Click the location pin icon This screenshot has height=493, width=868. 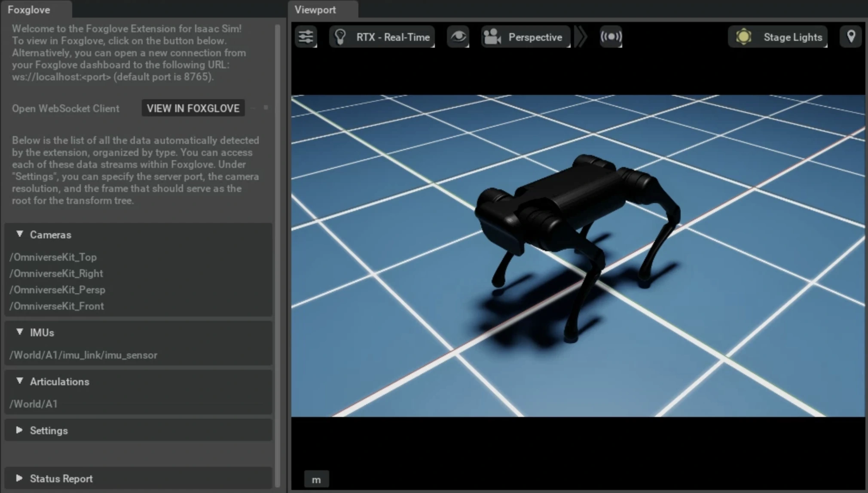[x=851, y=37]
